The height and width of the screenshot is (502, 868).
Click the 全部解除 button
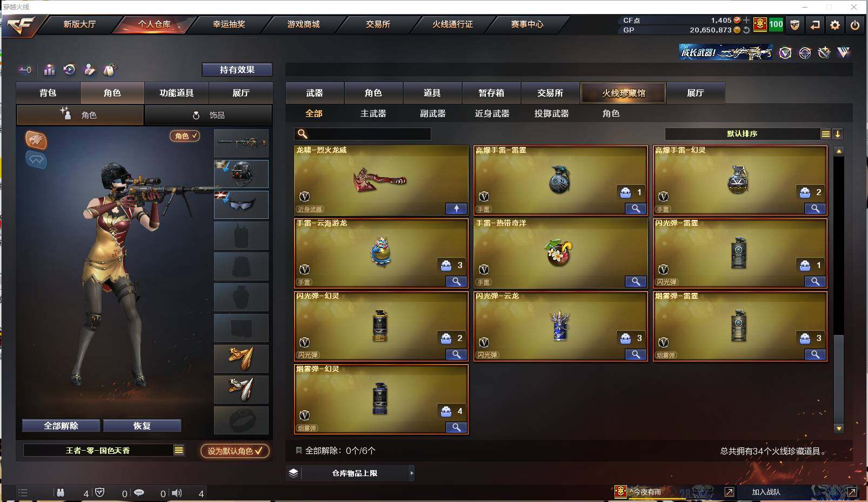pos(61,426)
